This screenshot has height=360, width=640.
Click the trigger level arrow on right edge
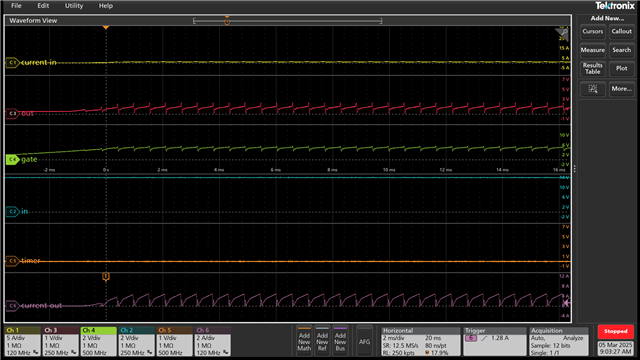point(566,303)
